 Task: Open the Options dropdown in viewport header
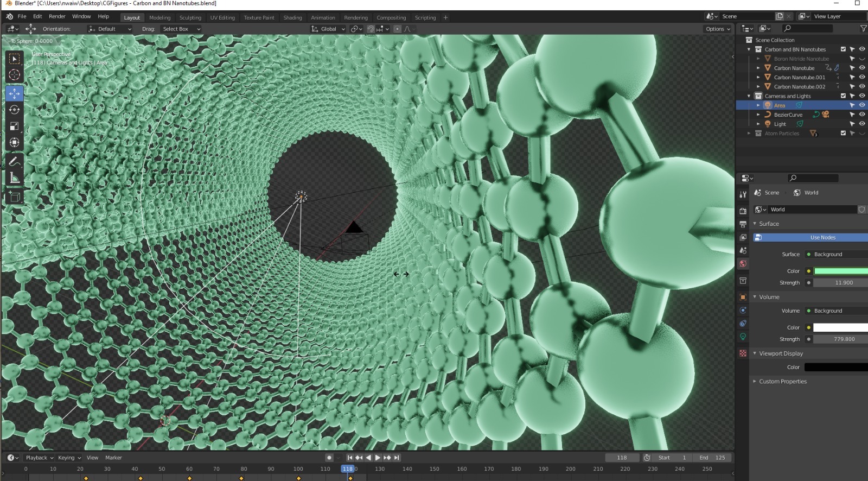tap(718, 29)
